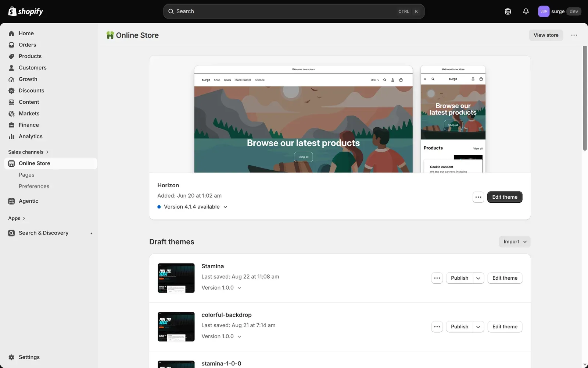Expand Stamina Version 1.0.0 dropdown
Screen dimensions: 588x368
click(x=221, y=288)
